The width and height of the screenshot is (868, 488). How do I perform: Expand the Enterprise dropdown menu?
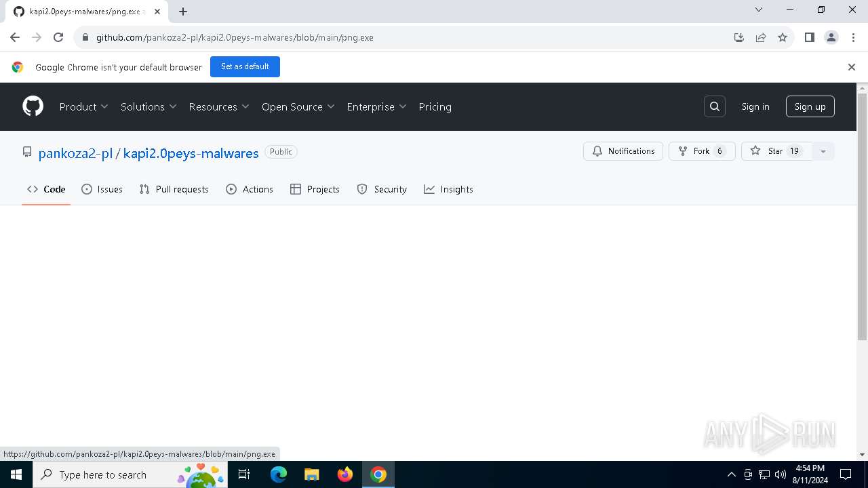pos(376,106)
